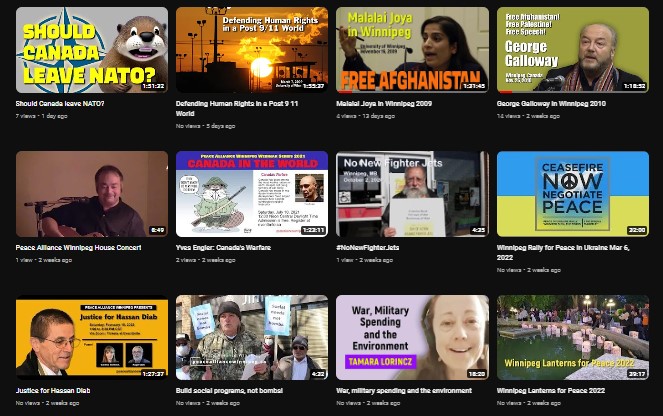Viewport: 663px width, 416px height.
Task: Open the Malalai Joya 'Free Afghanistan' thumbnail
Action: (x=412, y=49)
